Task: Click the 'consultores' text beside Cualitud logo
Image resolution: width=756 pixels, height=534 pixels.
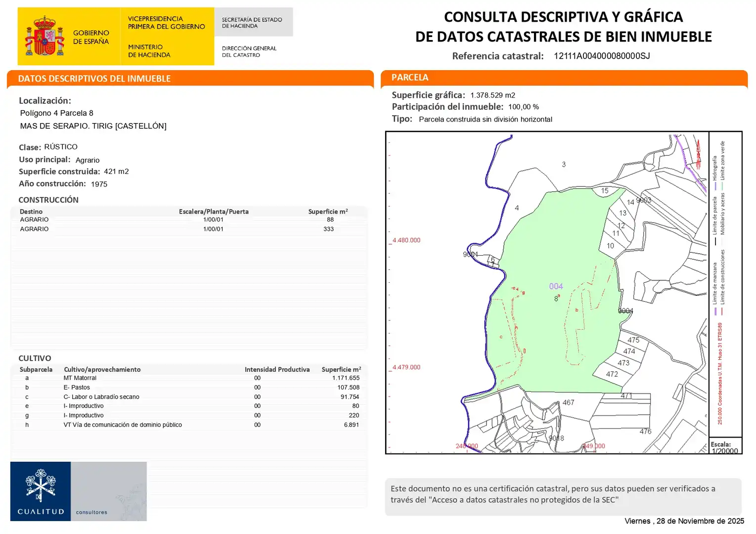Action: coord(91,512)
